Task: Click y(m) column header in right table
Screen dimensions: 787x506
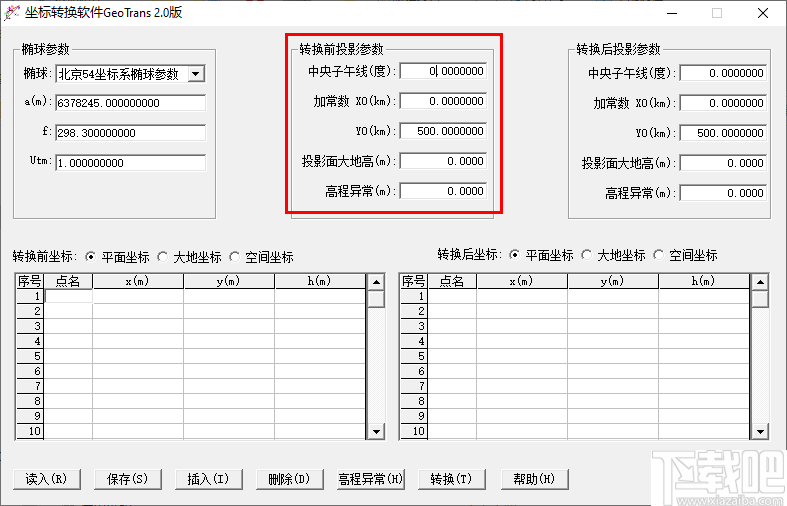Action: (x=613, y=281)
